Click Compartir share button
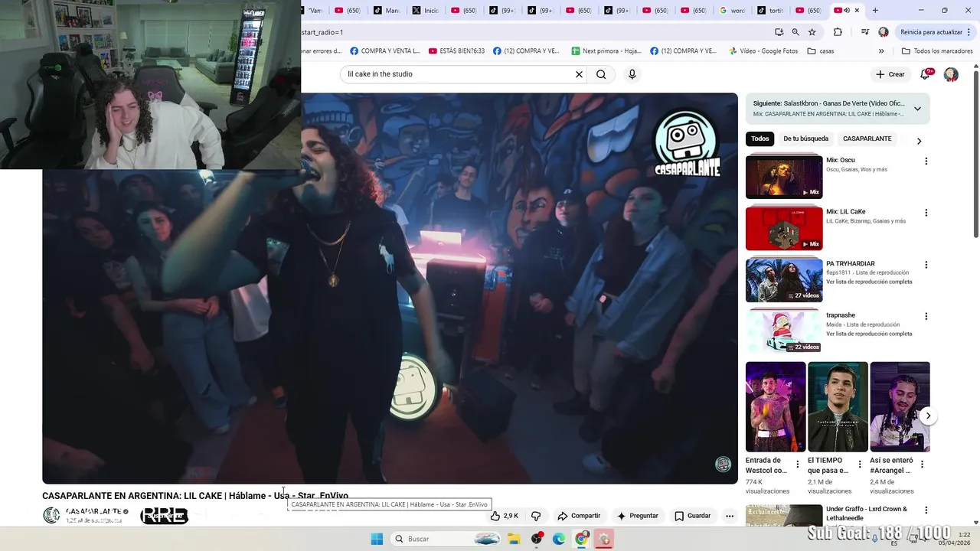The height and width of the screenshot is (551, 980). tap(579, 516)
